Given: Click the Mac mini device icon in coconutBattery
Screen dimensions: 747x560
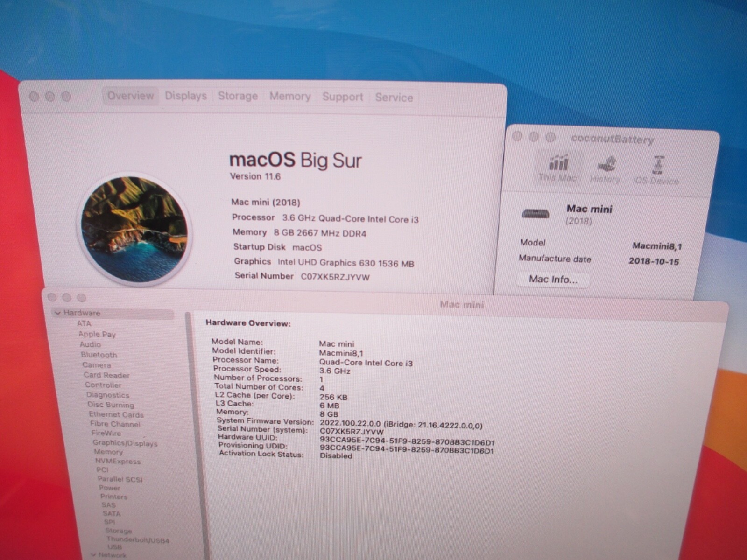Looking at the screenshot, I should pyautogui.click(x=536, y=214).
